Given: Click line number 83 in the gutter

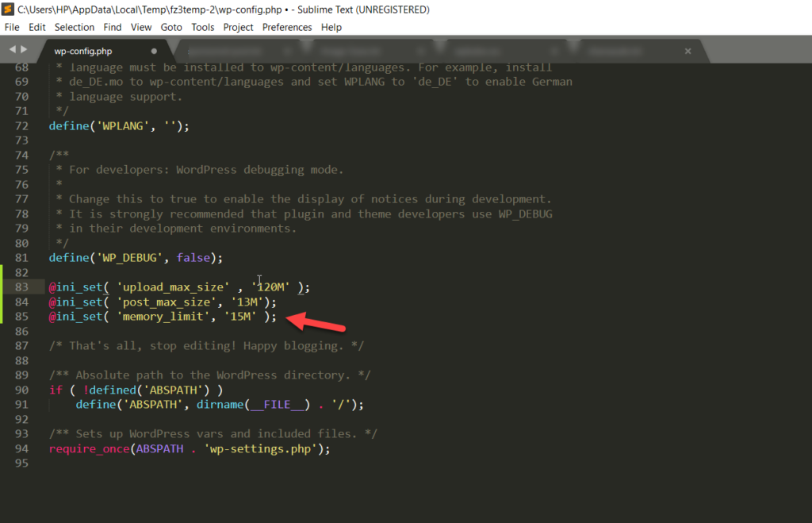Looking at the screenshot, I should [21, 287].
